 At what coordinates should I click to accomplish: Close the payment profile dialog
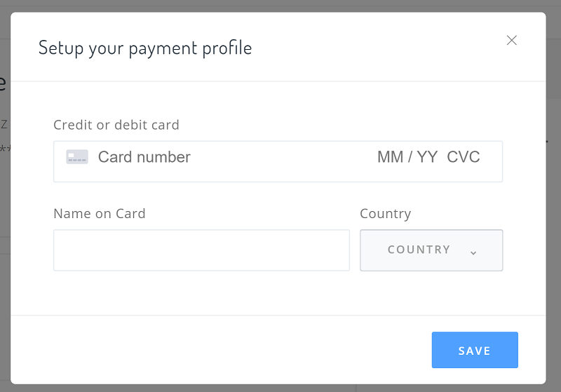point(512,41)
